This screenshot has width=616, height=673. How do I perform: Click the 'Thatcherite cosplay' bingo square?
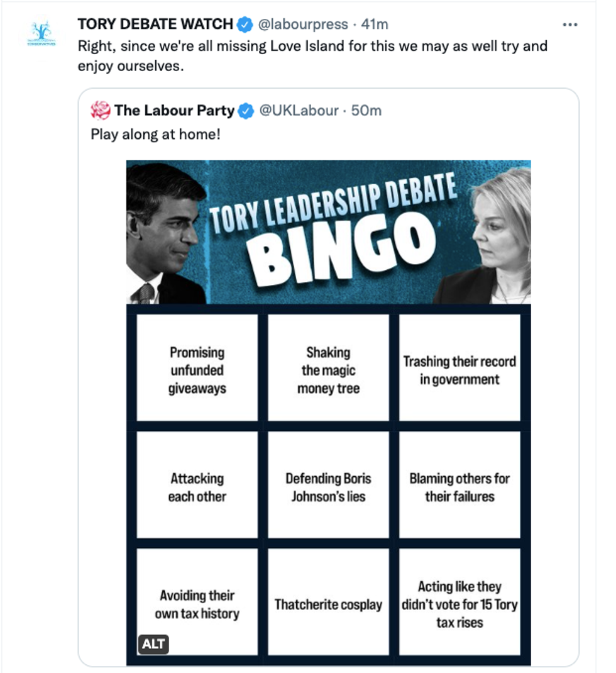pos(328,604)
